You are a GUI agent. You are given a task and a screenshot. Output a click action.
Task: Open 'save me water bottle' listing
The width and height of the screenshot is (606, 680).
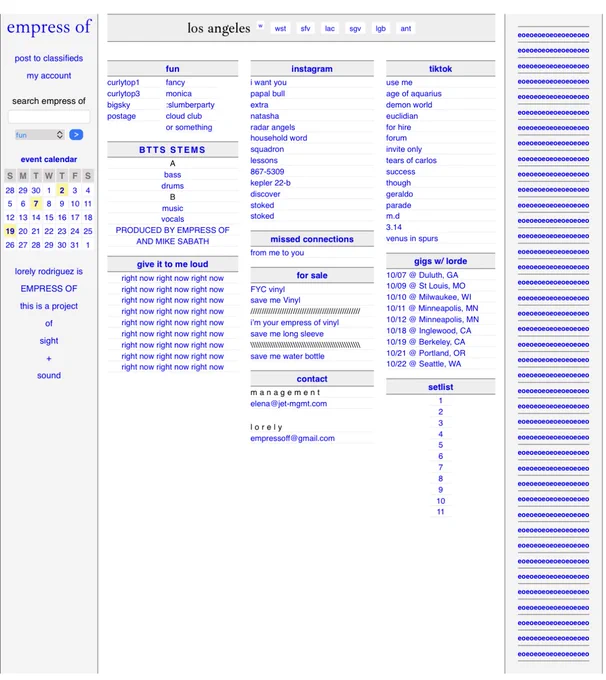287,356
